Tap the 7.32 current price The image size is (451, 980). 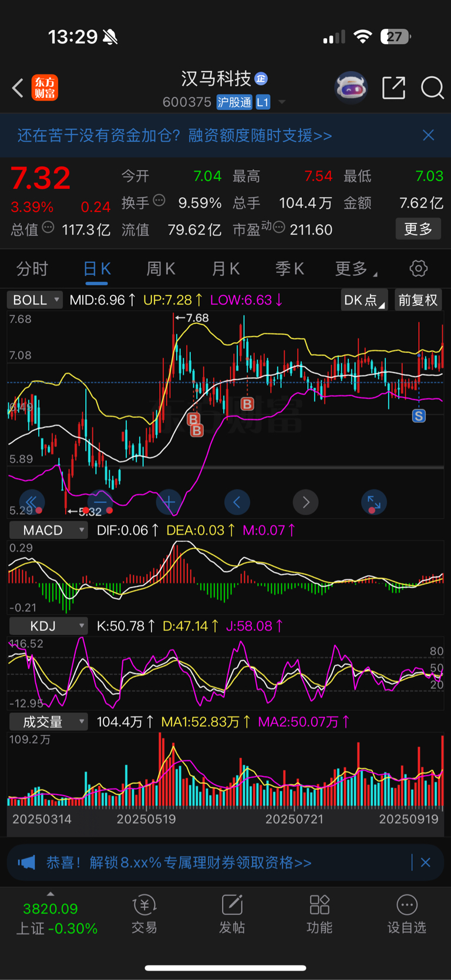click(x=41, y=178)
